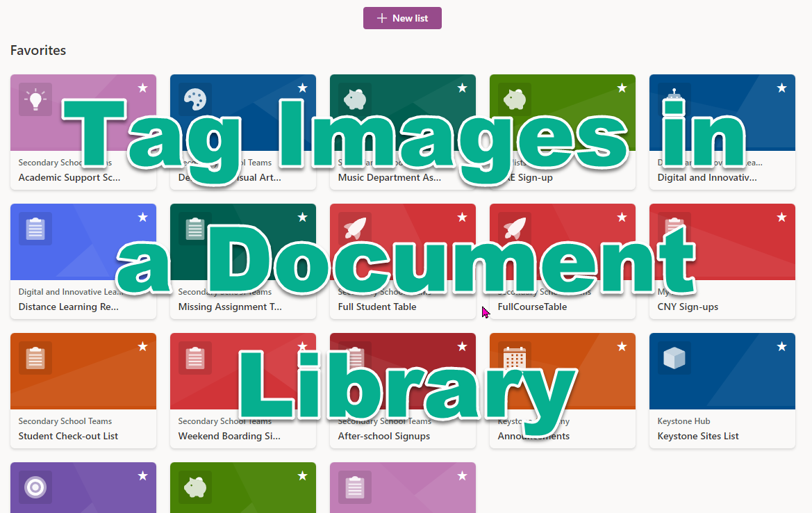Unfavorite Academic Support list via its star
812x513 pixels.
[x=143, y=88]
